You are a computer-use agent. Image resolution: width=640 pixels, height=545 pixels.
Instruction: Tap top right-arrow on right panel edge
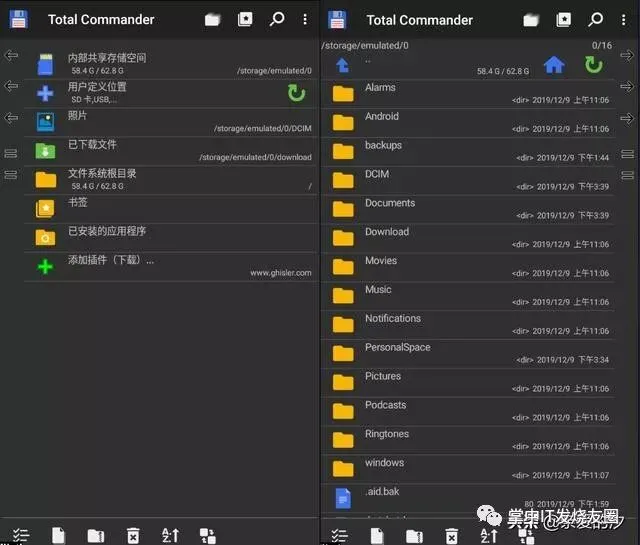pyautogui.click(x=627, y=55)
